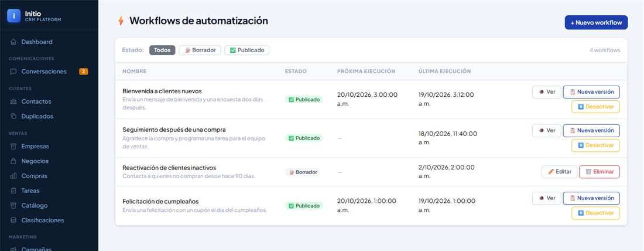Click the ÚLTIMA EJECUCIÓN column header
Image resolution: width=644 pixels, height=251 pixels.
(x=444, y=72)
